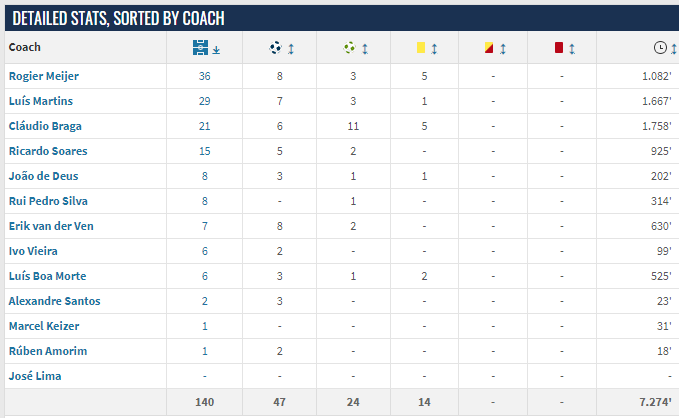Click the download arrow beside pitch icon

[x=216, y=50]
